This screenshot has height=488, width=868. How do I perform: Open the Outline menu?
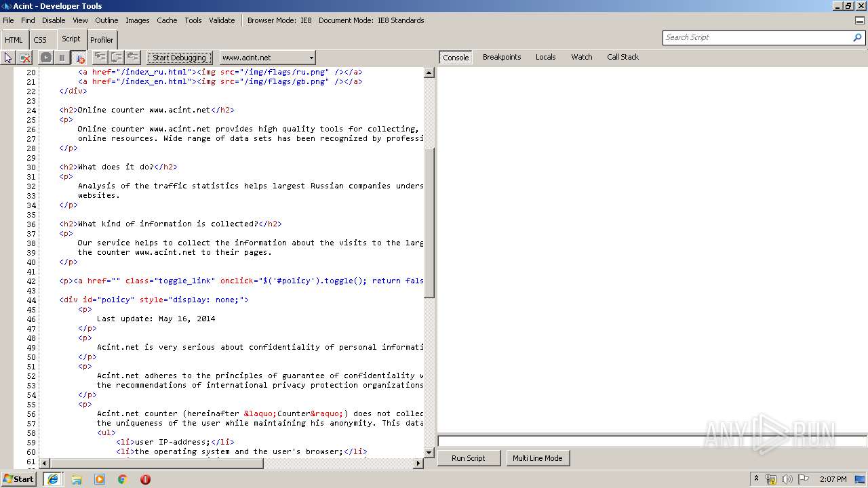pyautogui.click(x=106, y=20)
